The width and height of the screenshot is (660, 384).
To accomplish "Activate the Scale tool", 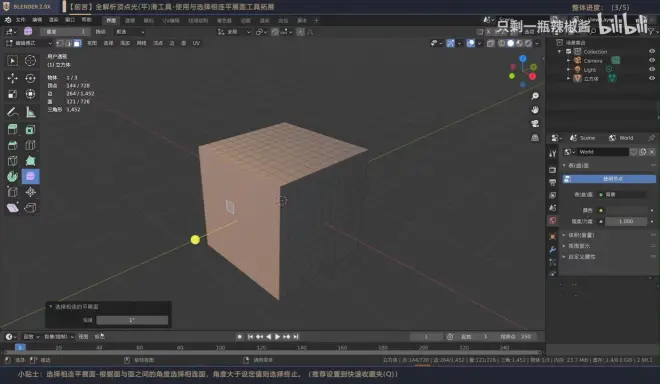I will click(12, 94).
